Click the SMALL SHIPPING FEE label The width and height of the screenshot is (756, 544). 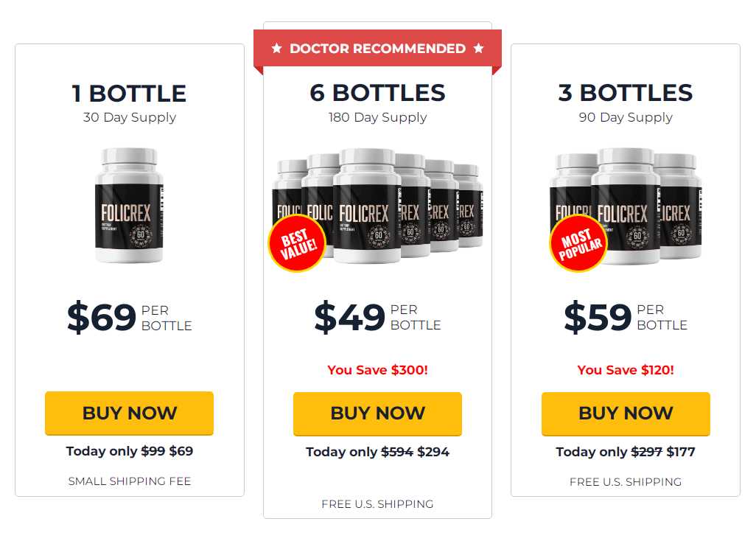point(129,481)
